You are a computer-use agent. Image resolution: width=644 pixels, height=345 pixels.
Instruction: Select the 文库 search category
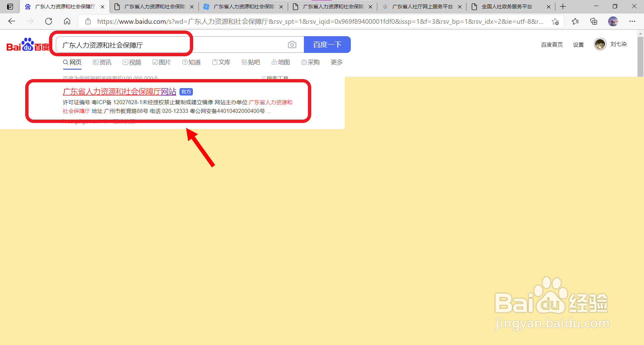pos(221,62)
